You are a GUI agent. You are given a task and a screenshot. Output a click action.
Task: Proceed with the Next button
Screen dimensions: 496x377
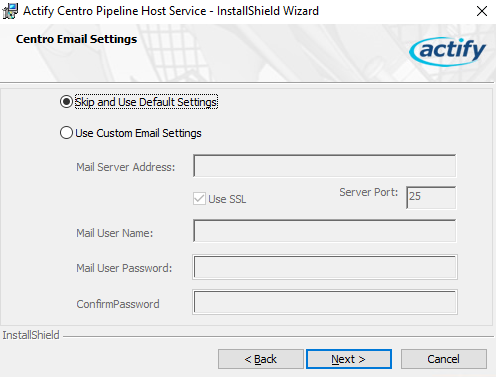(349, 359)
